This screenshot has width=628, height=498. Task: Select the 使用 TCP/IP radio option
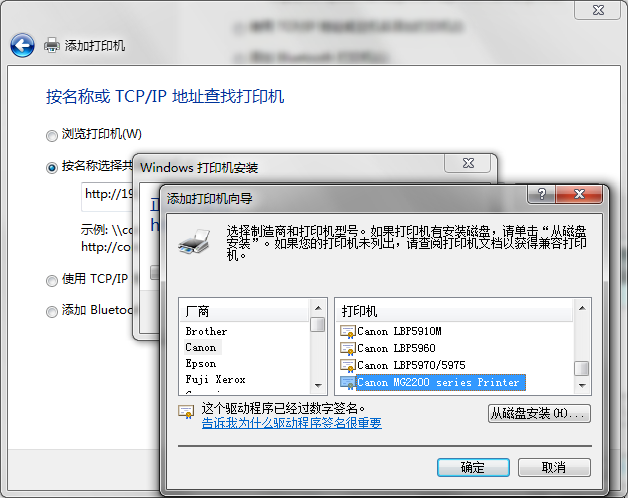pos(52,281)
